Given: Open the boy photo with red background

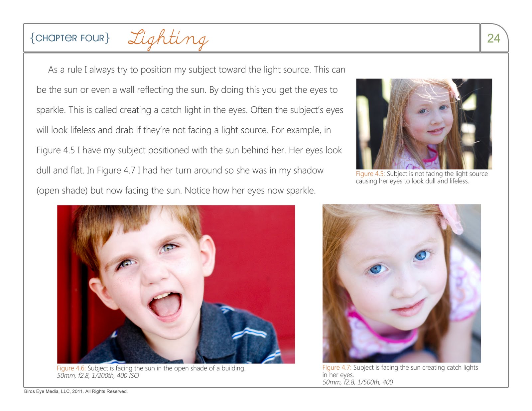Looking at the screenshot, I should pos(176,284).
